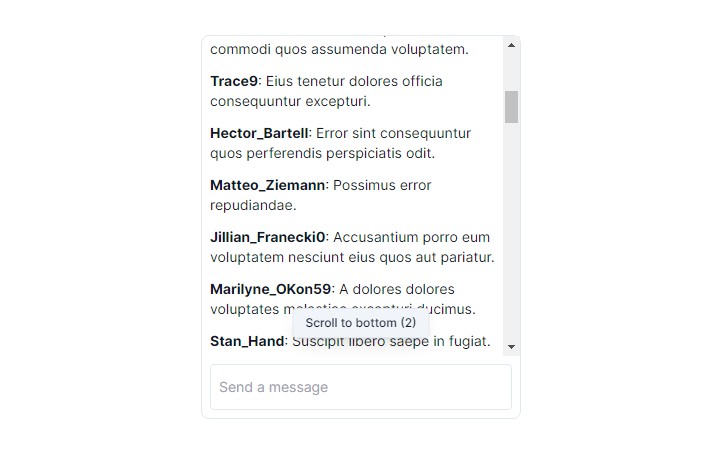This screenshot has width=711, height=453.
Task: Select the Marilyne_OKon59 username
Action: (x=270, y=289)
